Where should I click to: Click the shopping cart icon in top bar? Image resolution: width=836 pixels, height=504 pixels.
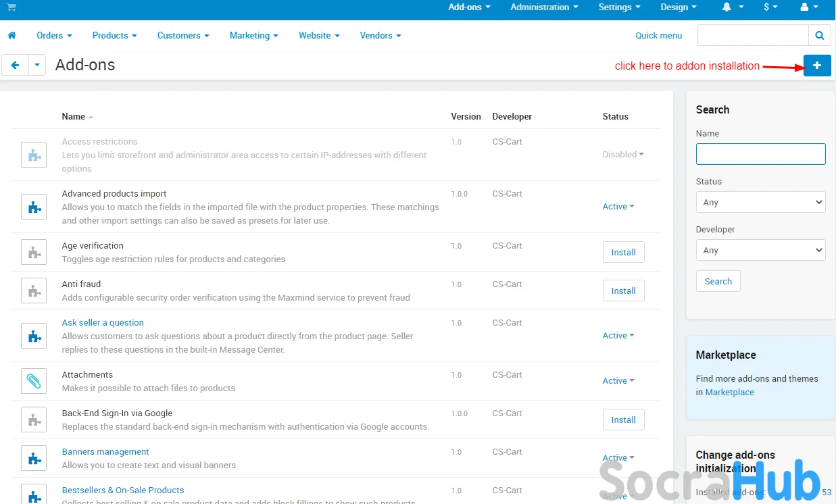click(x=11, y=7)
